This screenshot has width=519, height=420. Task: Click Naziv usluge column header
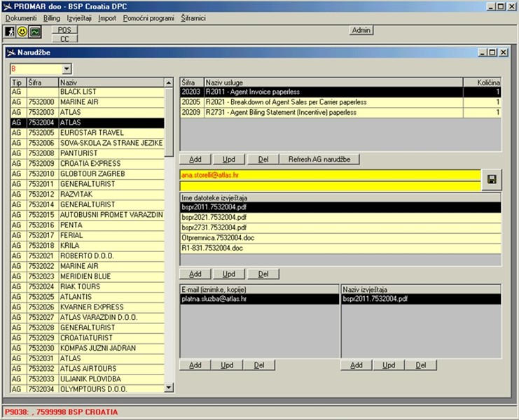click(x=333, y=83)
